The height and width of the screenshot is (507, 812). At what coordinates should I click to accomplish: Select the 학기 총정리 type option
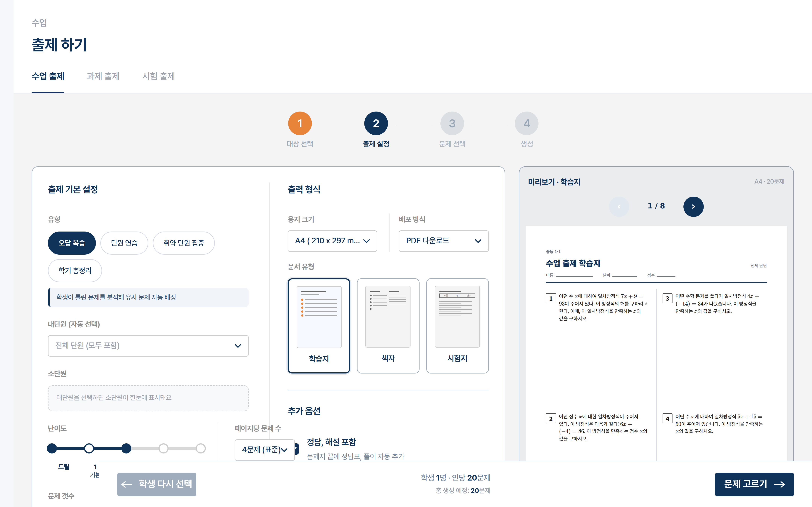tap(75, 271)
